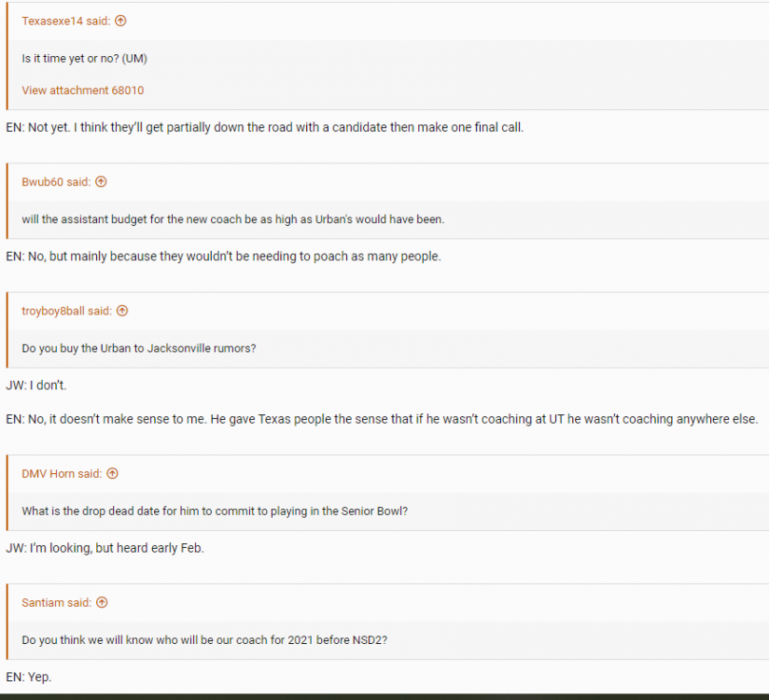Click the reply starting 'EN: Not yet'

tap(264, 127)
